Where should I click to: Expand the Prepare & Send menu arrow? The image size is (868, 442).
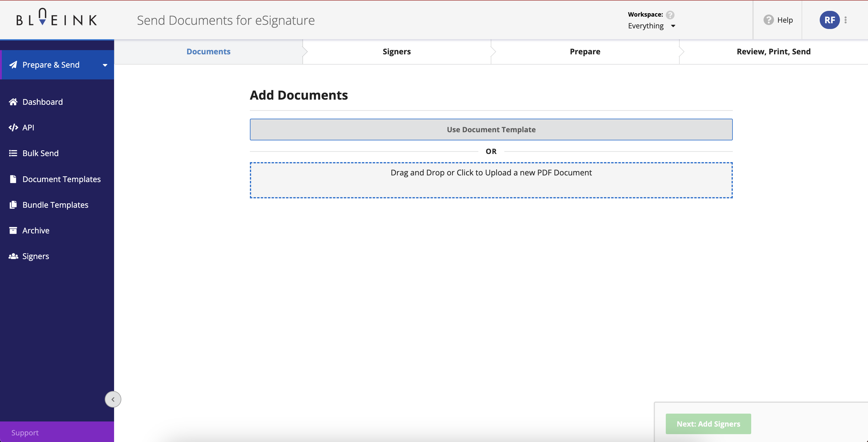(x=105, y=65)
